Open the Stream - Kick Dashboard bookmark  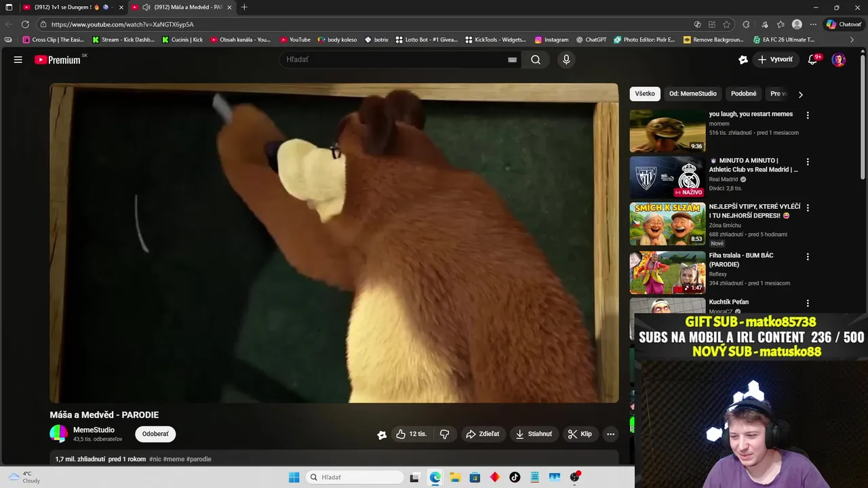(123, 40)
